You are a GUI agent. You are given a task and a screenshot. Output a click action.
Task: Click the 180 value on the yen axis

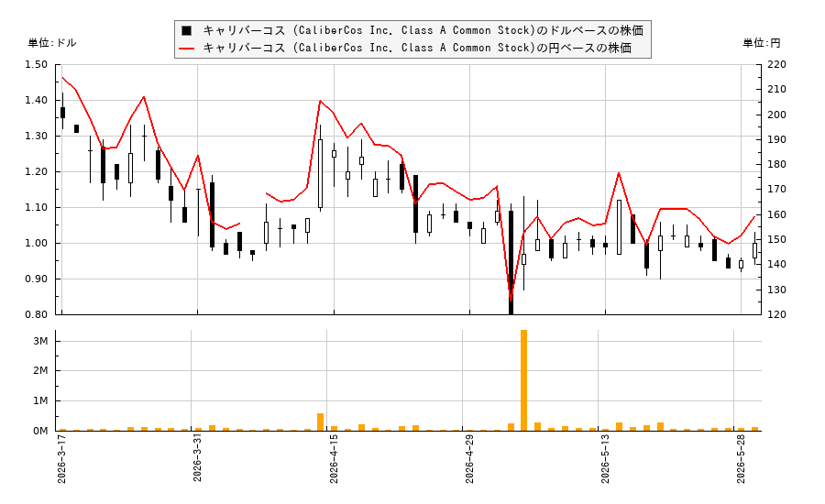click(777, 165)
